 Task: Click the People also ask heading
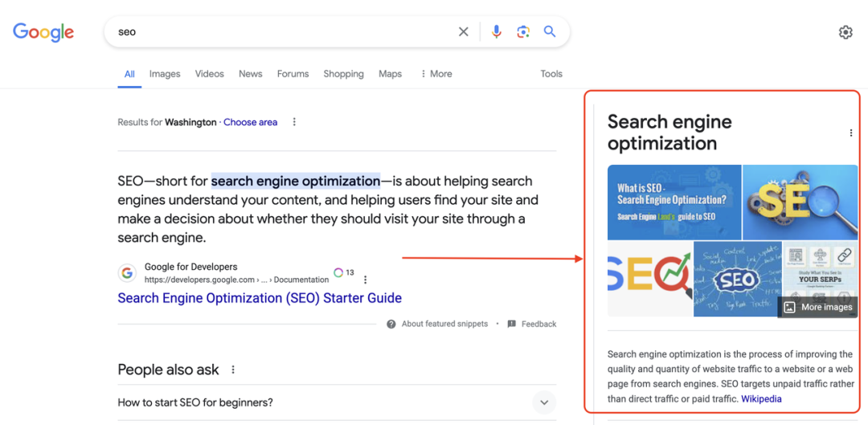(168, 369)
